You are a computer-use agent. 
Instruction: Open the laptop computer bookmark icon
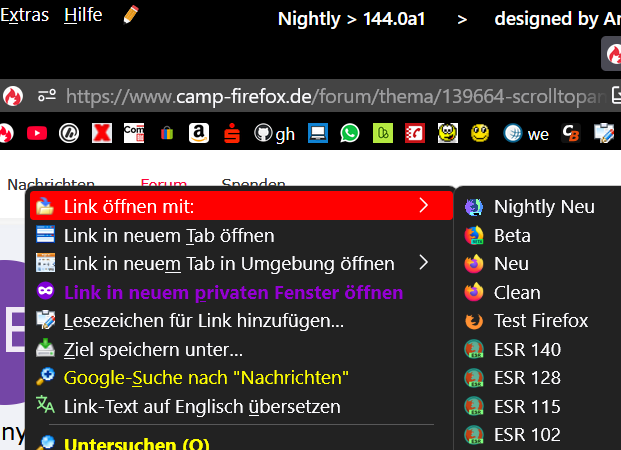click(318, 133)
